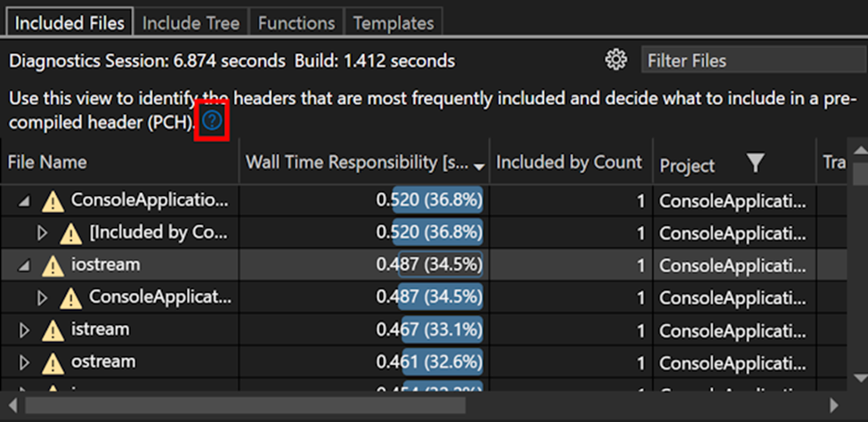Sort by Wall Time Responsibility column header
The image size is (868, 422).
point(356,162)
